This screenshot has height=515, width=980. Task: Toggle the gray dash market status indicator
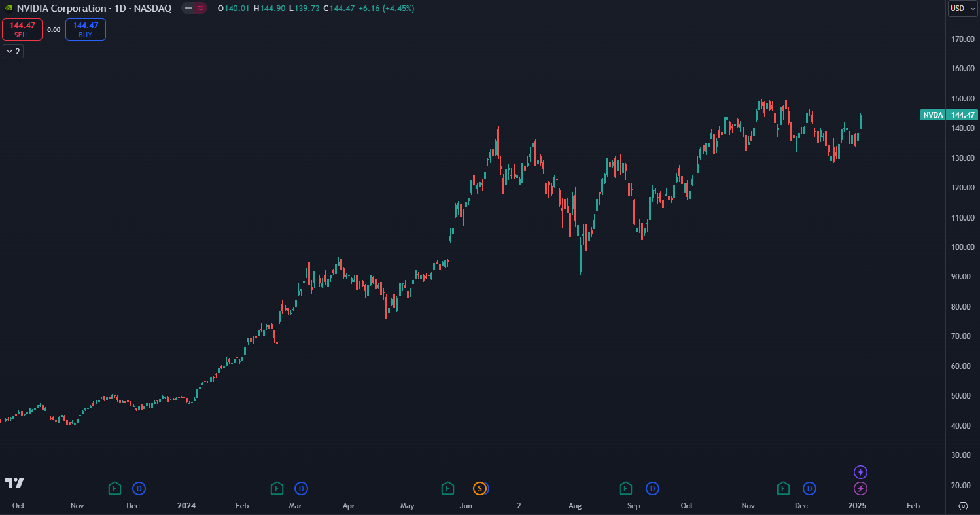pos(188,9)
